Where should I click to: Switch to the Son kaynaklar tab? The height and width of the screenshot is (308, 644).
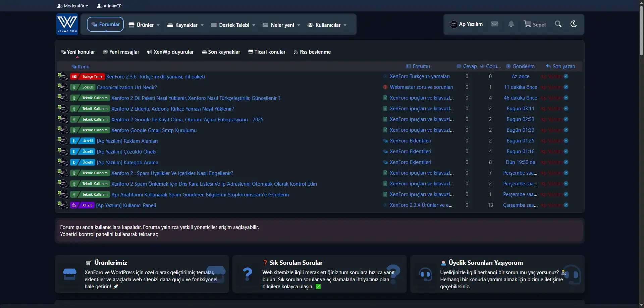coord(221,52)
